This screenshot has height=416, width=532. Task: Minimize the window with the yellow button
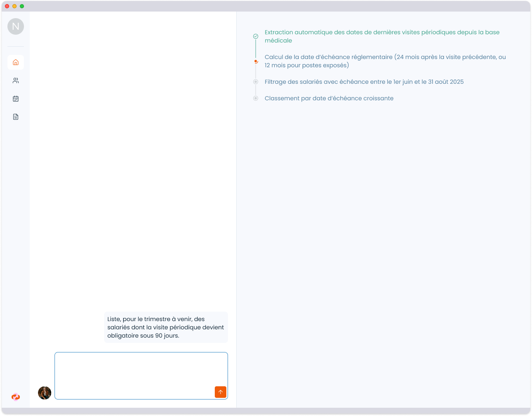pos(14,6)
